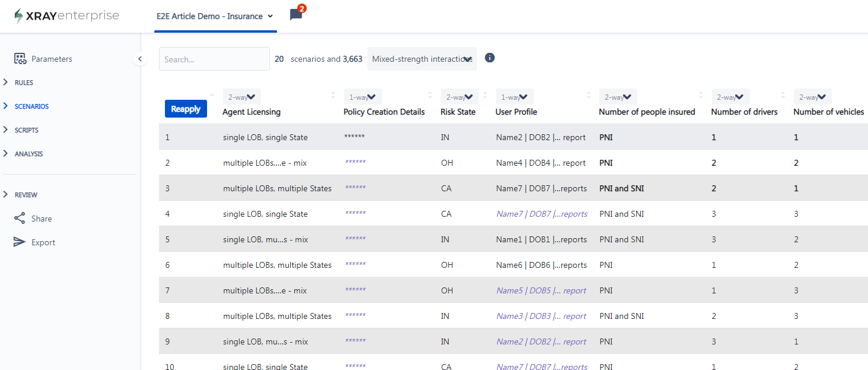
Task: Click Risk State column header
Action: (x=458, y=112)
